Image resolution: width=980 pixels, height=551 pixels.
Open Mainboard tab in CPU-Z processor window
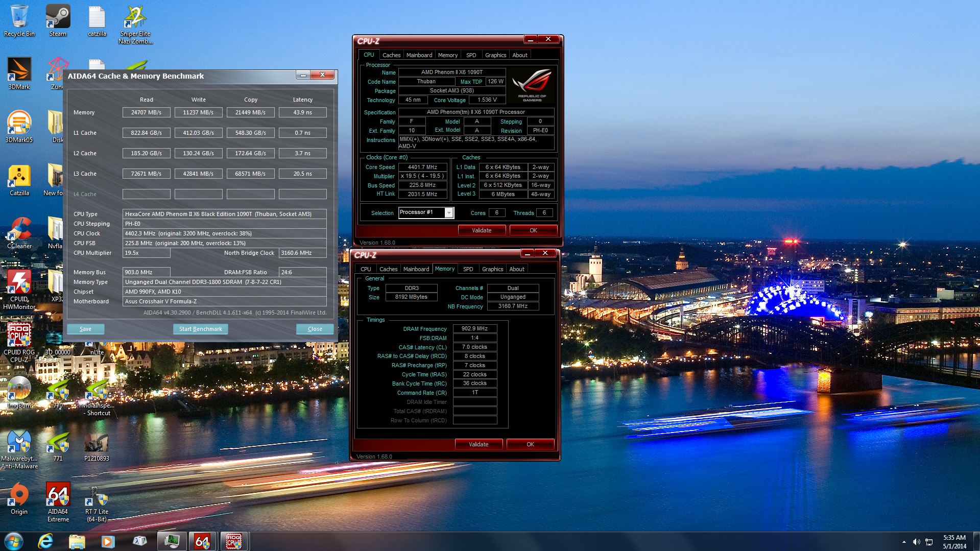tap(419, 55)
